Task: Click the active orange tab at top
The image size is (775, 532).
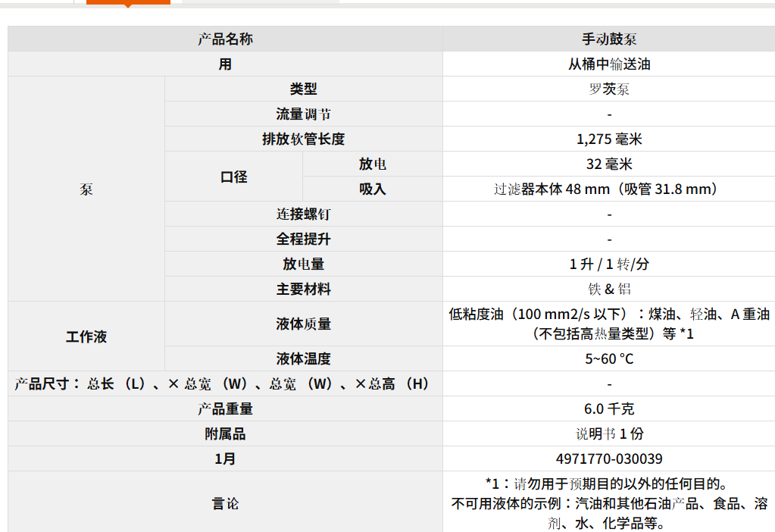Action: (x=128, y=2)
